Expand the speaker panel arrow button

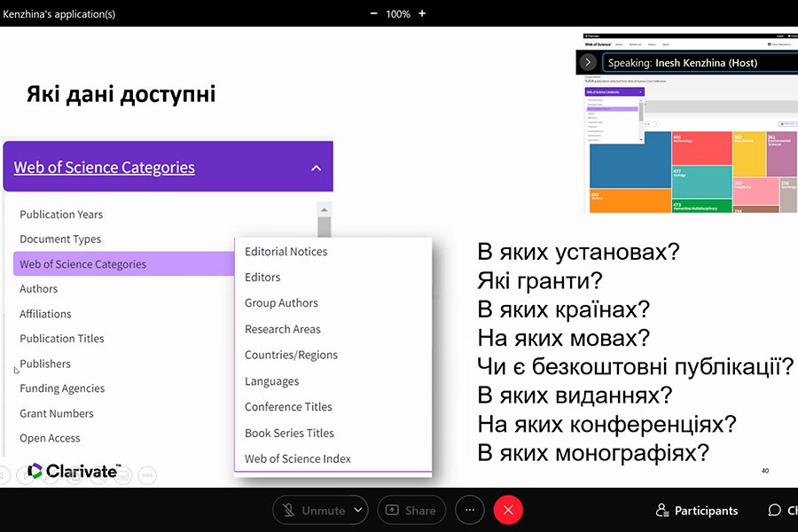click(x=588, y=62)
